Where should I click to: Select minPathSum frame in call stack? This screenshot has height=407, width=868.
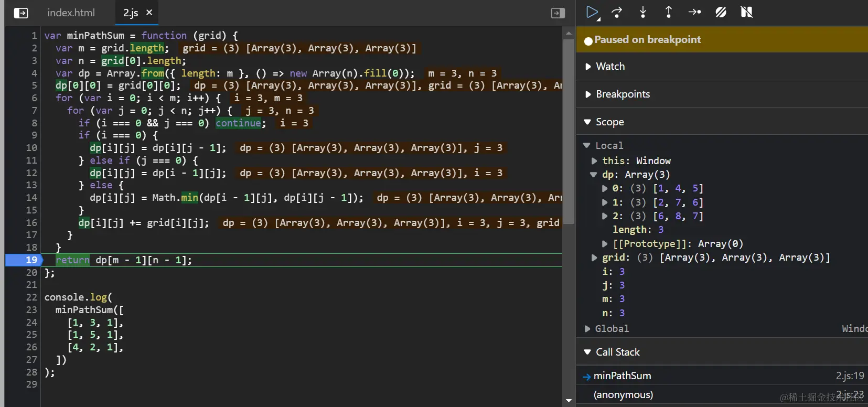click(722, 376)
